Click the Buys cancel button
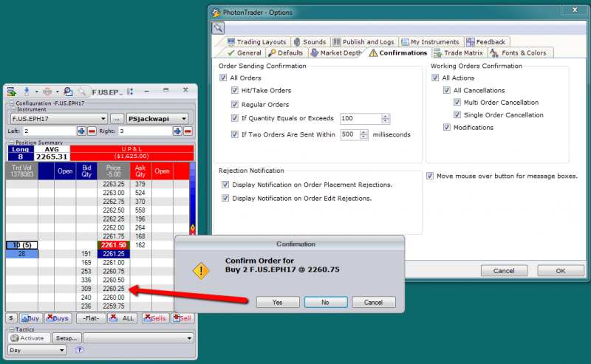This screenshot has height=364, width=591. (58, 318)
